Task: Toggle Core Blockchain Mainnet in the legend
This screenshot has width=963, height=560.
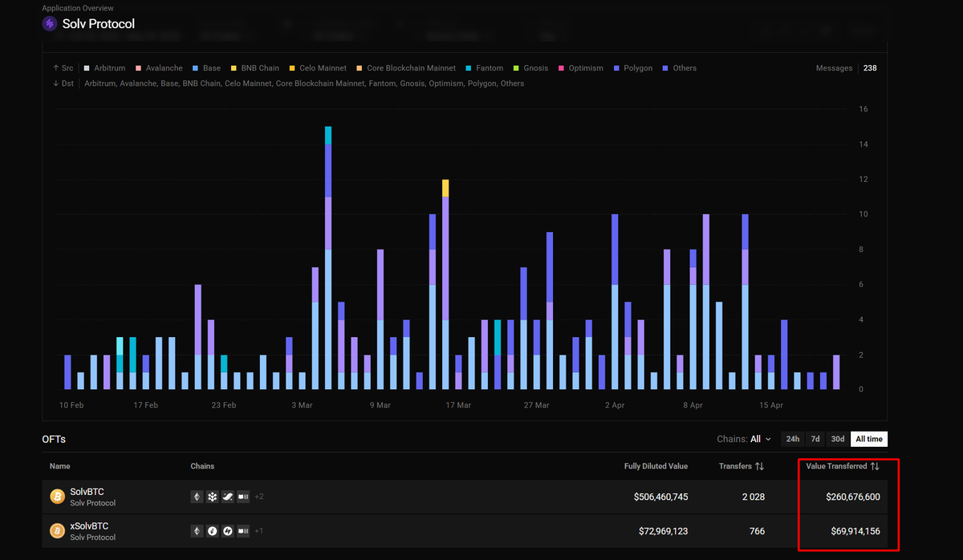Action: click(406, 68)
